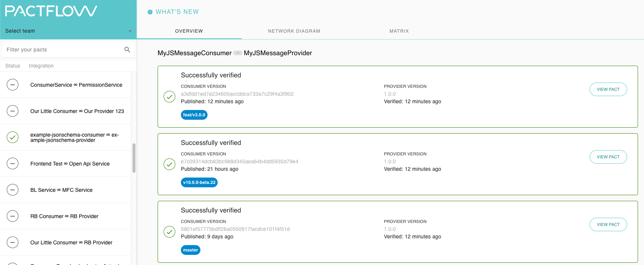
Task: View pact for feat/v3.0.0 version
Action: (x=608, y=89)
